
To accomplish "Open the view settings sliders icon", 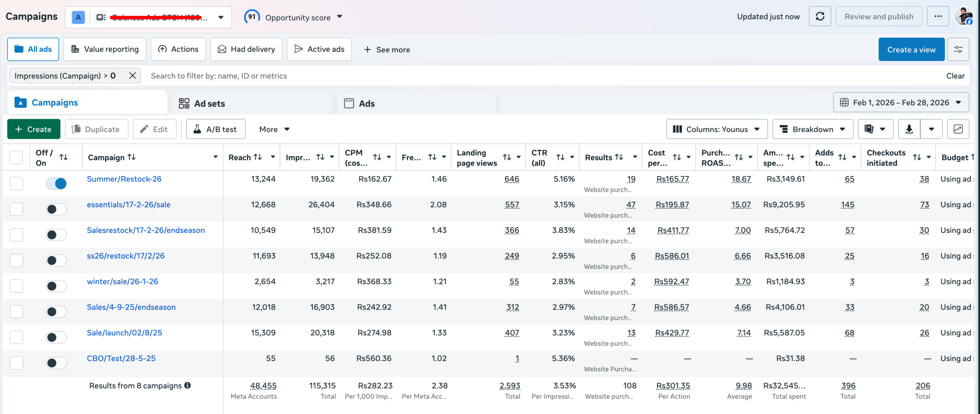I will (958, 49).
